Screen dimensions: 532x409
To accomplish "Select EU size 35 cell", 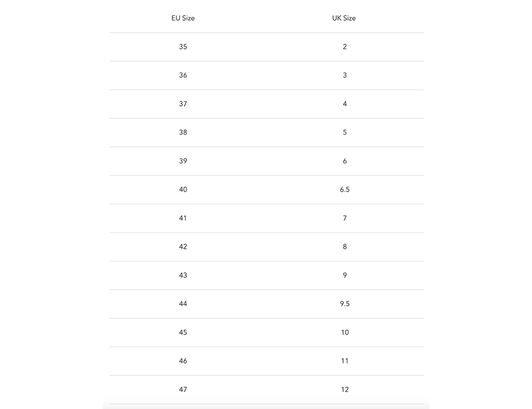I will 183,47.
